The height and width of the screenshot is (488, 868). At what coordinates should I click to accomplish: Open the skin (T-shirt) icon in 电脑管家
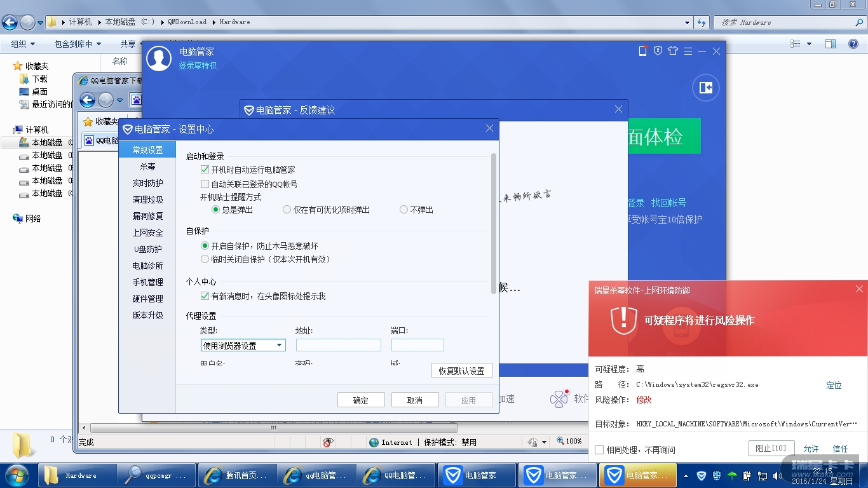point(673,51)
